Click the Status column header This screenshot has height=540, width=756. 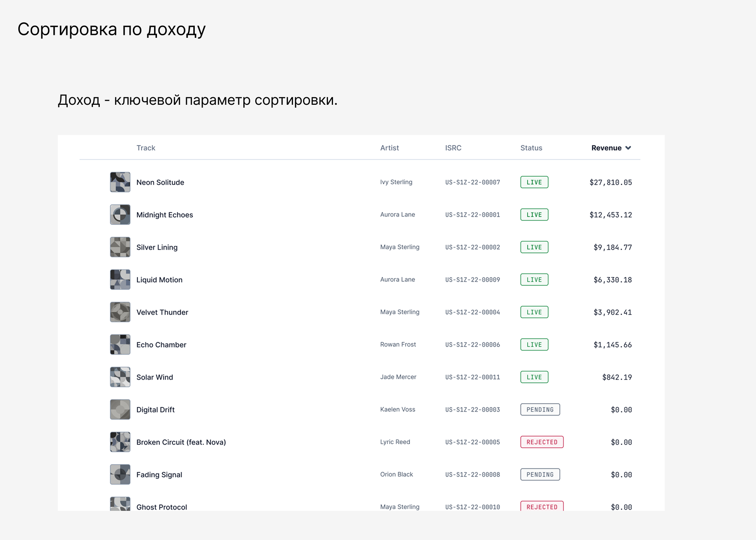click(531, 148)
